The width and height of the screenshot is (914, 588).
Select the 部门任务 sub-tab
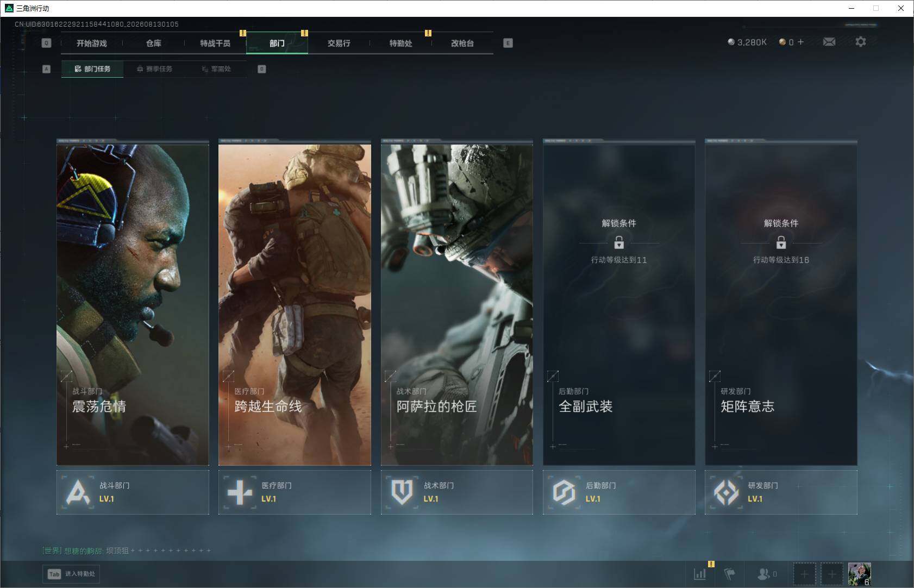[x=92, y=69]
